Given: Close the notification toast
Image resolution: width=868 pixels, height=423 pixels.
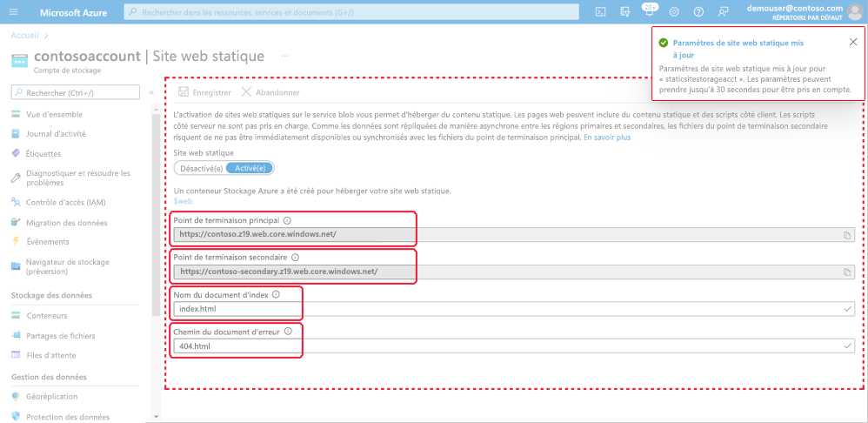Looking at the screenshot, I should click(853, 42).
